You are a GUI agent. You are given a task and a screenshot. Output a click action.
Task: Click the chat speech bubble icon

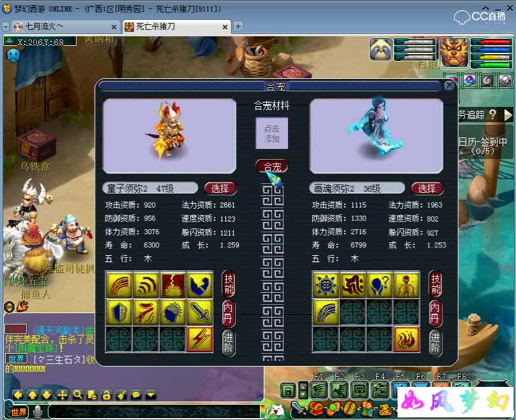click(x=136, y=395)
